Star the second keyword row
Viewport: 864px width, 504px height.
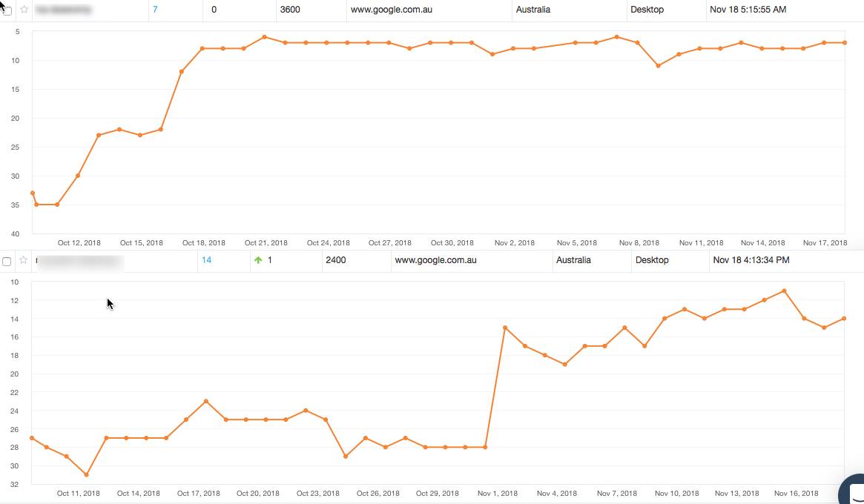24,260
